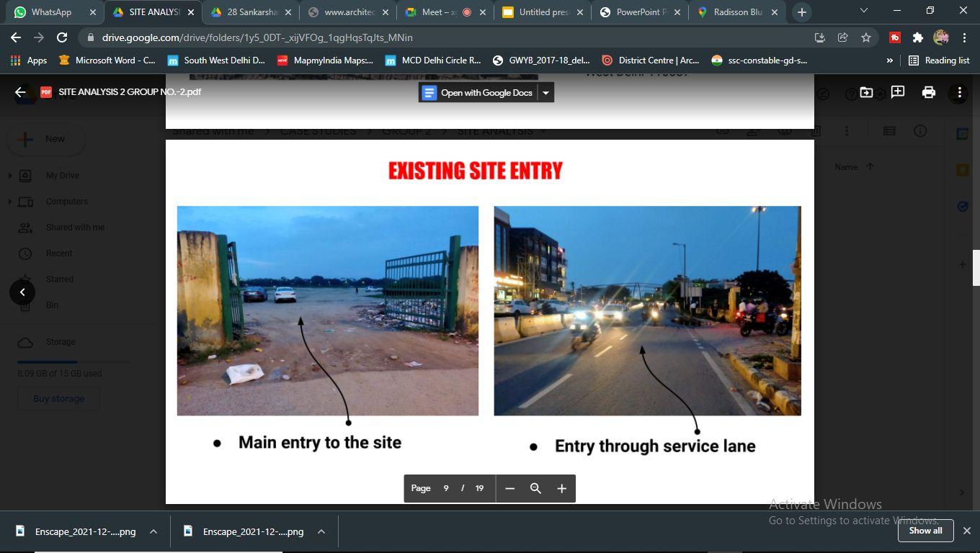
Task: Open Chrome three-dot menu
Action: coord(963,37)
